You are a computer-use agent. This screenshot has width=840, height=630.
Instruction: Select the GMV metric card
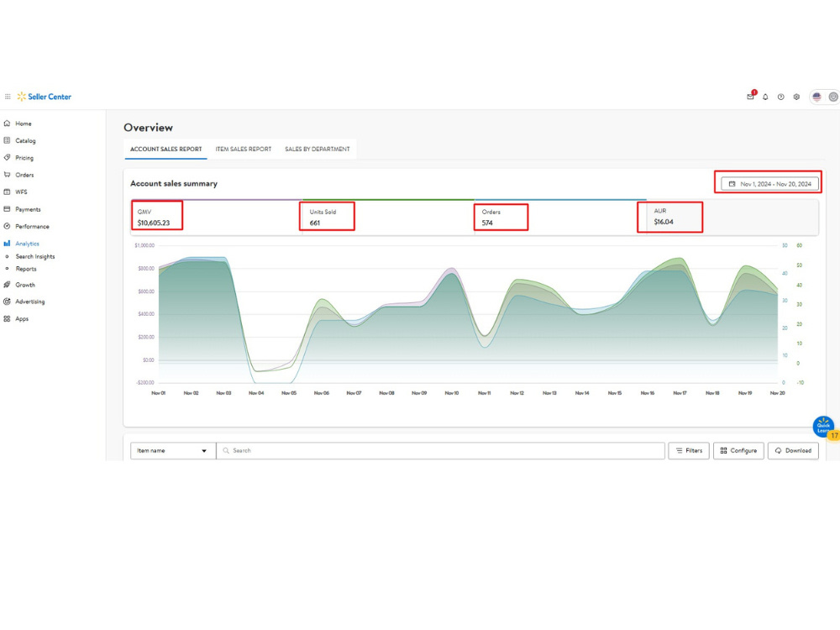[217, 217]
